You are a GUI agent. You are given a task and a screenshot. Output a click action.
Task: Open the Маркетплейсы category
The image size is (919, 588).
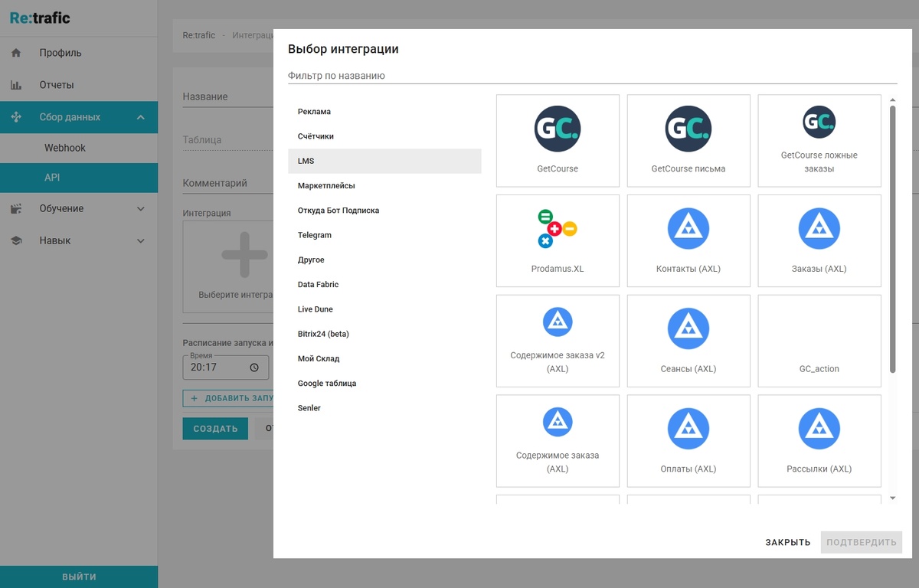tap(384, 186)
